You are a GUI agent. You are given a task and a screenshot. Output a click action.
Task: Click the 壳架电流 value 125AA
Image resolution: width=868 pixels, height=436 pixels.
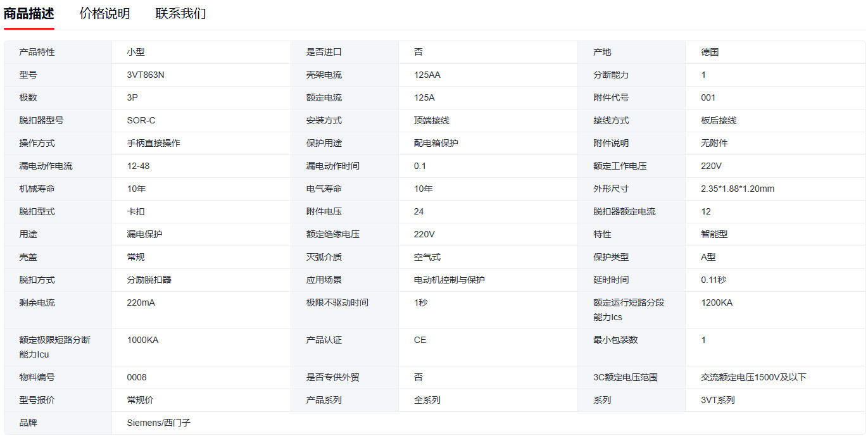point(427,75)
